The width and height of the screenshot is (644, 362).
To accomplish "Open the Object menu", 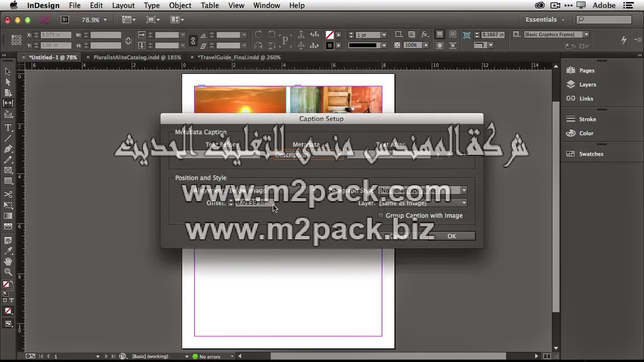I will 180,6.
